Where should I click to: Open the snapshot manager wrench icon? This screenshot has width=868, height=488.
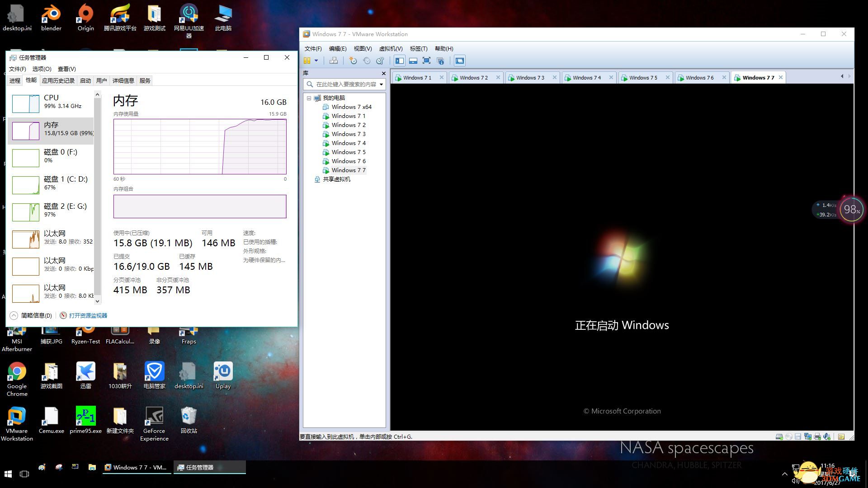(380, 61)
